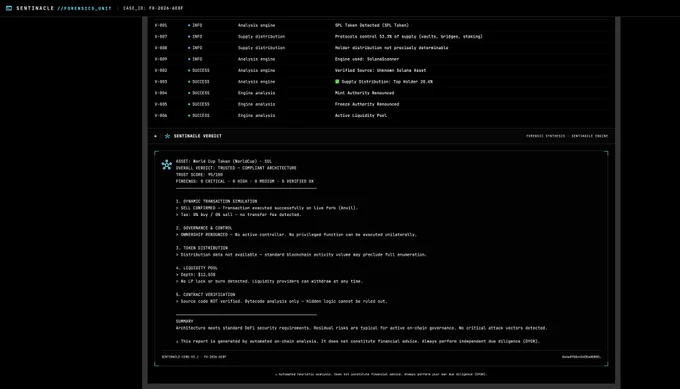Image resolution: width=680 pixels, height=389 pixels.
Task: Select finding ID V-007
Action: (x=161, y=37)
